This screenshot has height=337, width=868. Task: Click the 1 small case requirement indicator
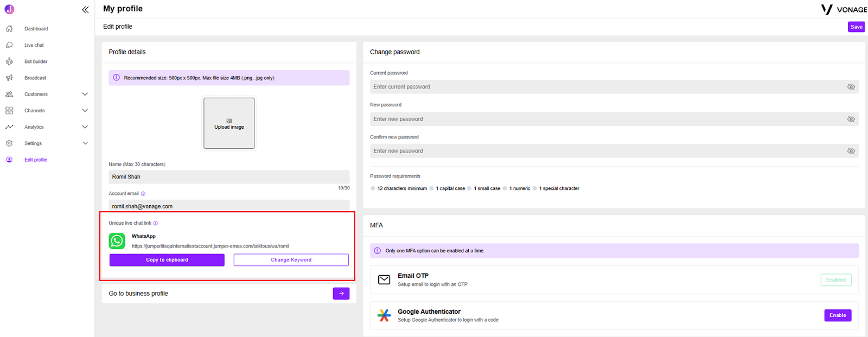469,188
